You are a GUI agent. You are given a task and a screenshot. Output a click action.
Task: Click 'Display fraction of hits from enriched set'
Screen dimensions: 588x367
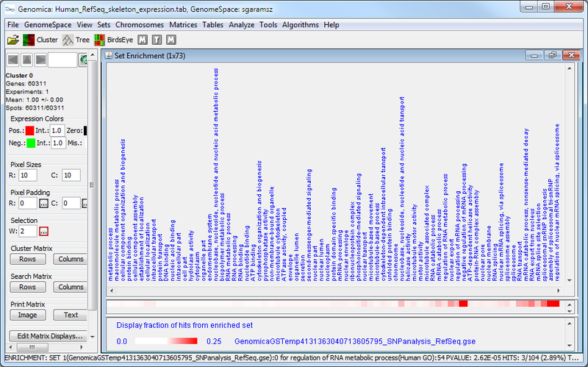click(184, 325)
